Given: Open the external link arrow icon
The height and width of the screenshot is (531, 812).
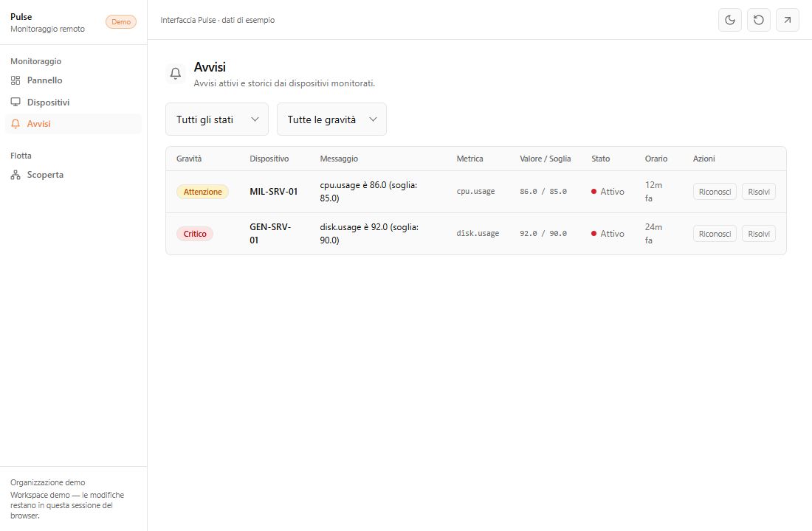Looking at the screenshot, I should [787, 20].
